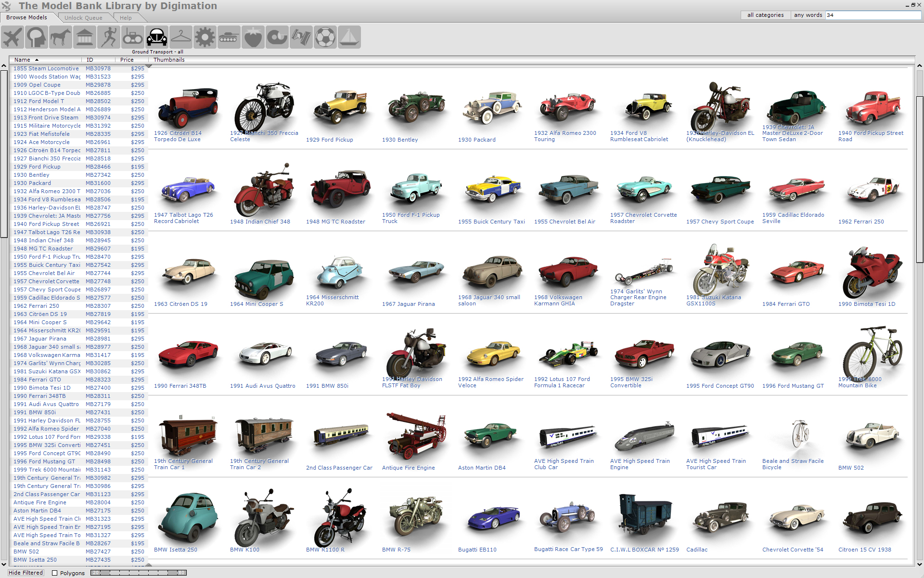Viewport: 924px width, 578px height.
Task: Click the search text field containing 34
Action: coord(873,15)
